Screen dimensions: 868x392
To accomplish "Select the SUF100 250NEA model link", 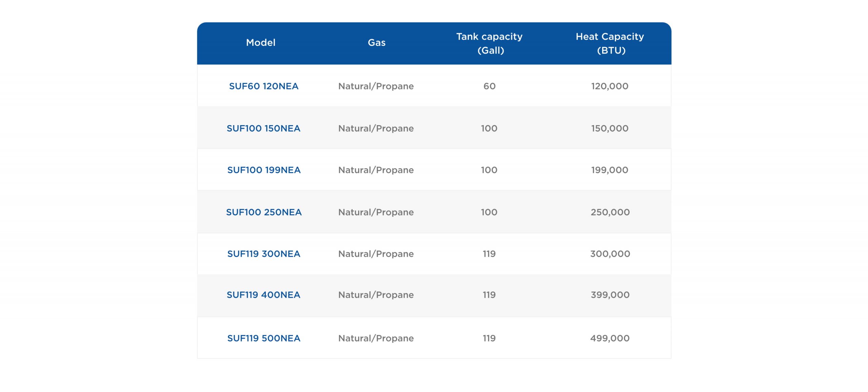I will (x=263, y=212).
